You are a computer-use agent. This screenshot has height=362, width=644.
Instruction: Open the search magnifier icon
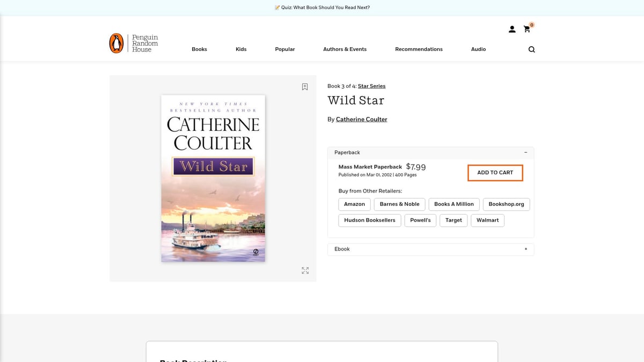coord(531,49)
